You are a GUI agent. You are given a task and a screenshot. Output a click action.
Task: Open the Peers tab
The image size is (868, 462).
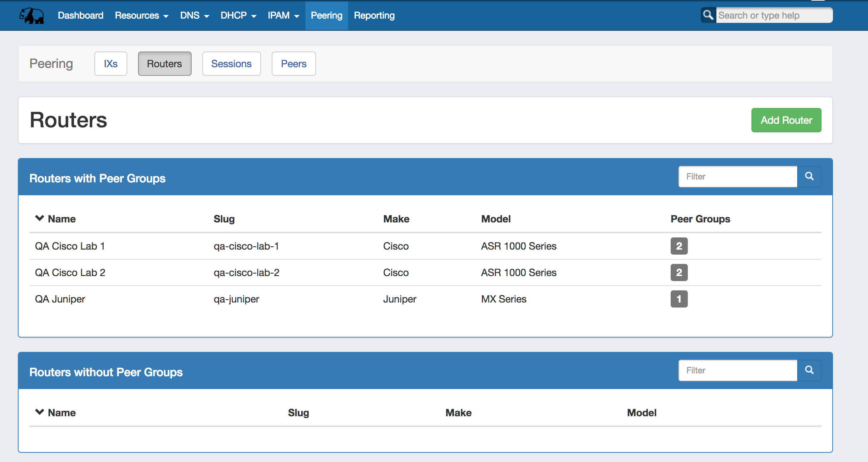click(x=294, y=64)
